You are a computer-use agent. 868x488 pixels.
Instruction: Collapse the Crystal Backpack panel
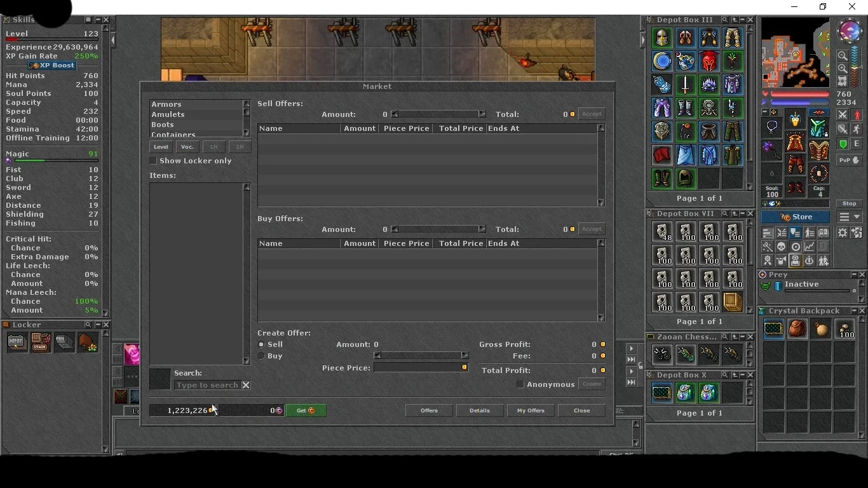[854, 311]
